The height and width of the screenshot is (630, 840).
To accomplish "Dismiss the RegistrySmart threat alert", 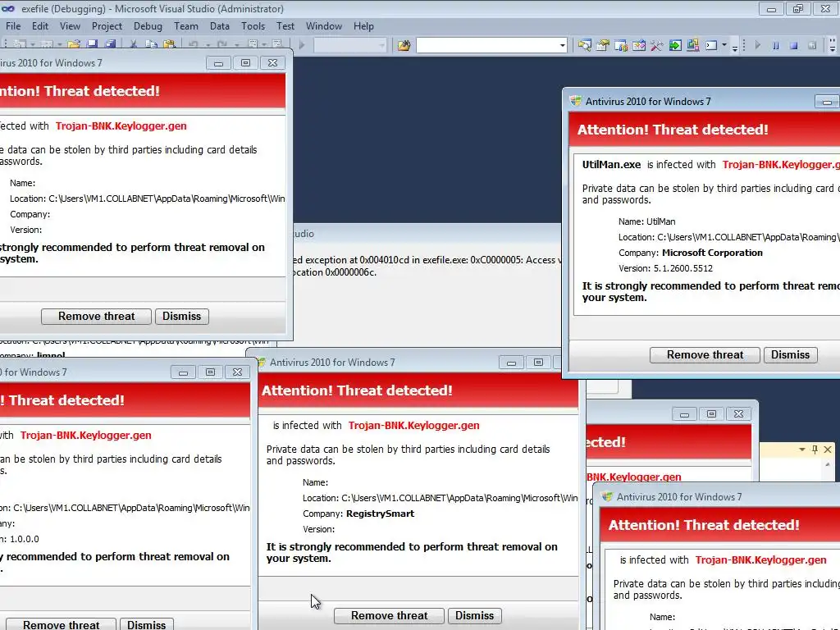I will point(474,615).
